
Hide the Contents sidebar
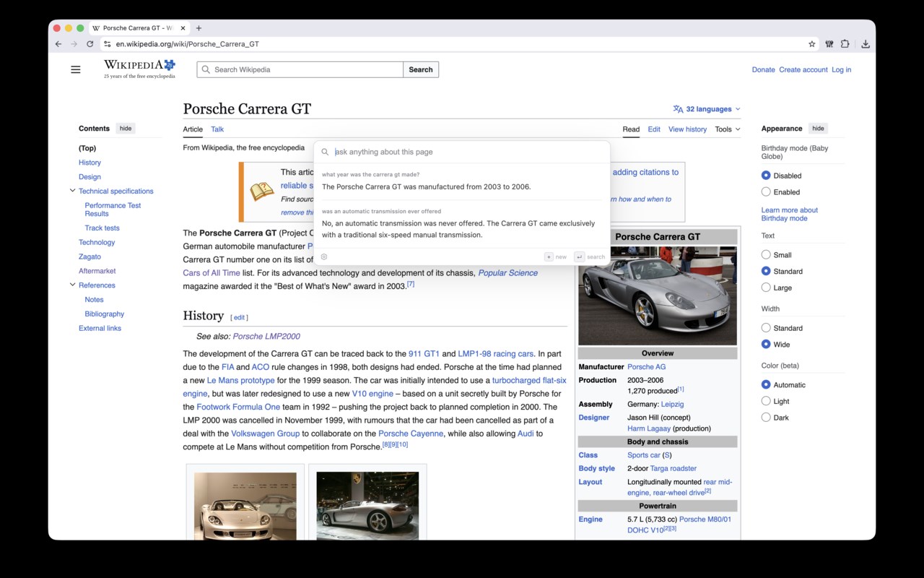coord(126,129)
